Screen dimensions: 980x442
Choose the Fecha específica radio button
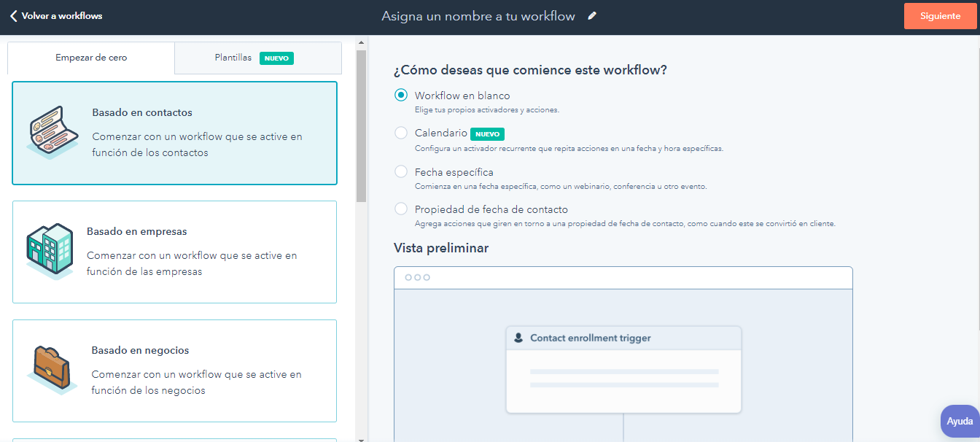[401, 171]
